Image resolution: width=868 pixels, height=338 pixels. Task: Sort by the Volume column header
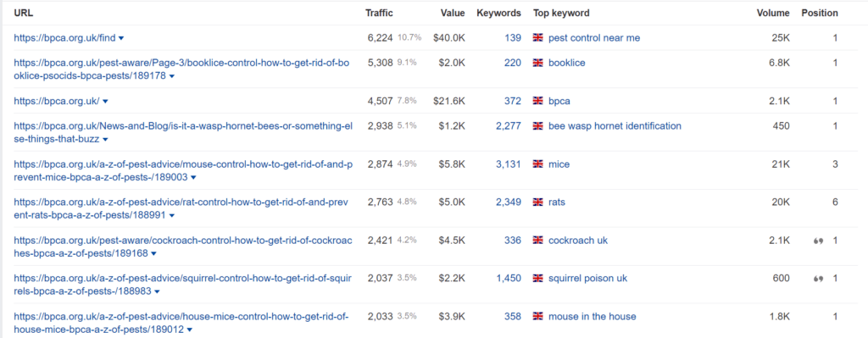tap(773, 13)
